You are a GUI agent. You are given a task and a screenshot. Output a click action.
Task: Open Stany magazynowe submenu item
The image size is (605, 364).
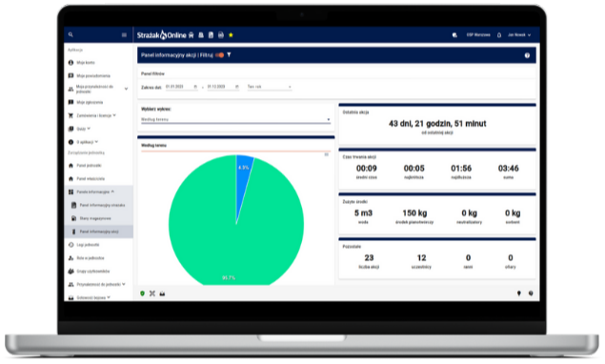click(x=95, y=218)
